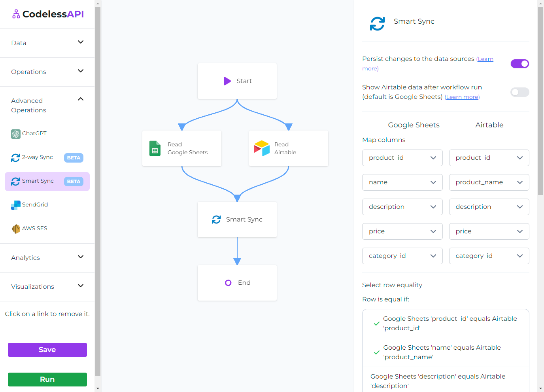Click the green Run button
The width and height of the screenshot is (544, 392).
tap(47, 379)
